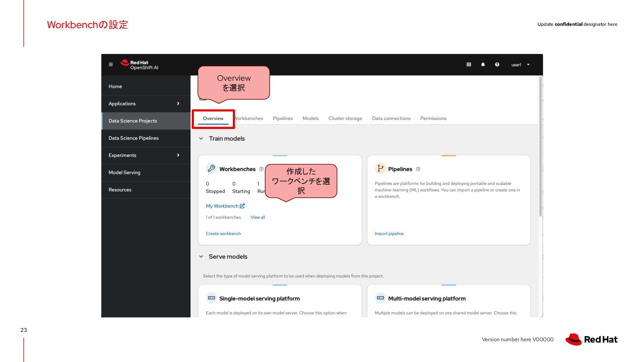Click Import pipeline

pos(389,234)
